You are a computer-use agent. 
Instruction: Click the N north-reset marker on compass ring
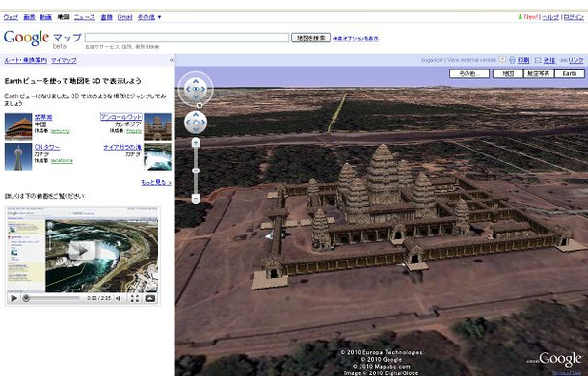(200, 105)
